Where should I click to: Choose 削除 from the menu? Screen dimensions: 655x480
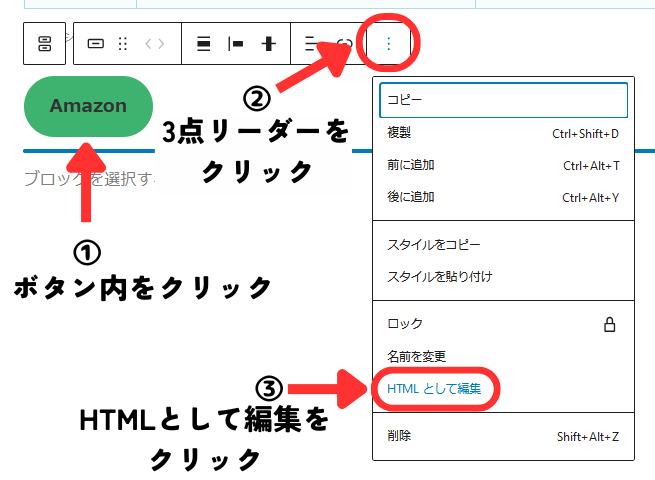point(503,437)
